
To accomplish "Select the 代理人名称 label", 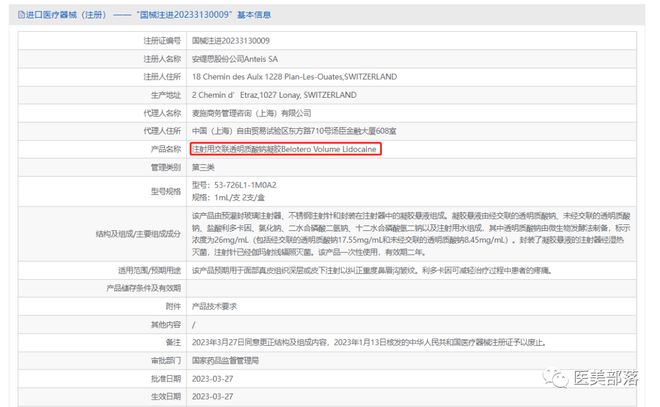I will pyautogui.click(x=162, y=113).
